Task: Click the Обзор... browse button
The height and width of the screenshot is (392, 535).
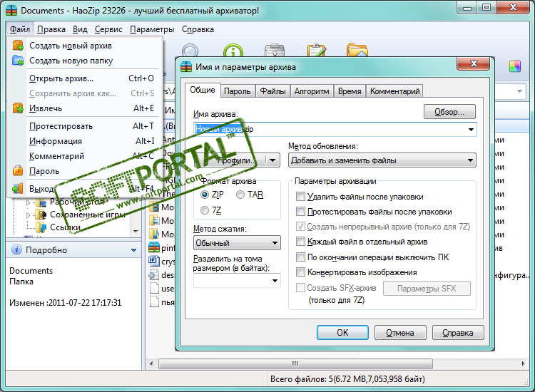Action: [449, 112]
